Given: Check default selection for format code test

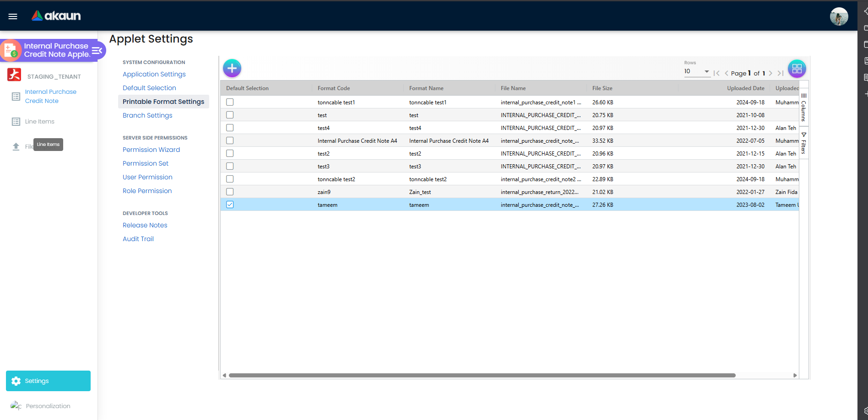Looking at the screenshot, I should coord(230,115).
